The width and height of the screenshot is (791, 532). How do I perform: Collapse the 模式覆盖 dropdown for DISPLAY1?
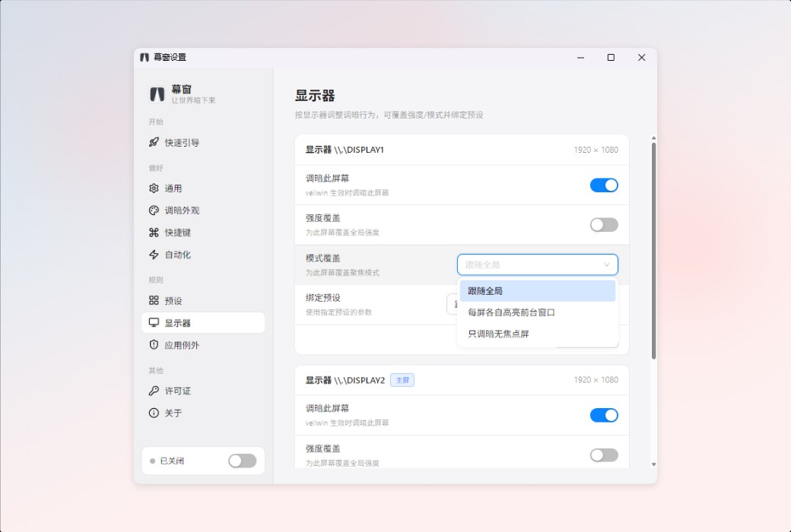tap(537, 264)
